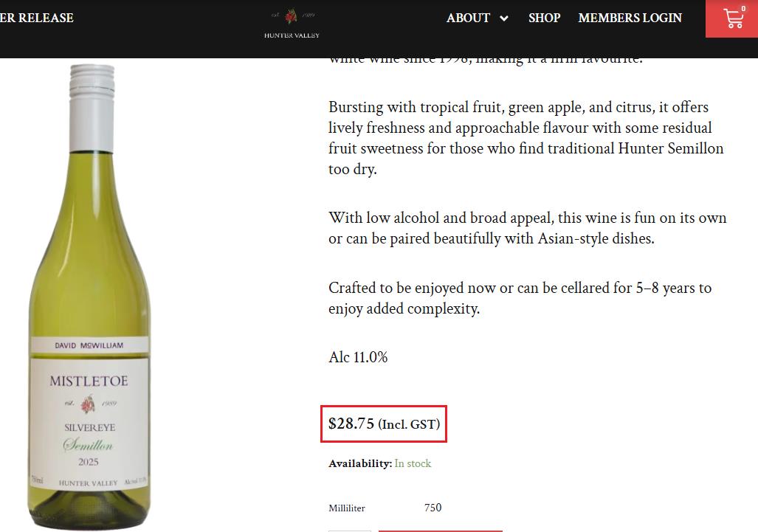The image size is (758, 532).
Task: Click the tropical fruit description paragraph
Action: [x=526, y=138]
